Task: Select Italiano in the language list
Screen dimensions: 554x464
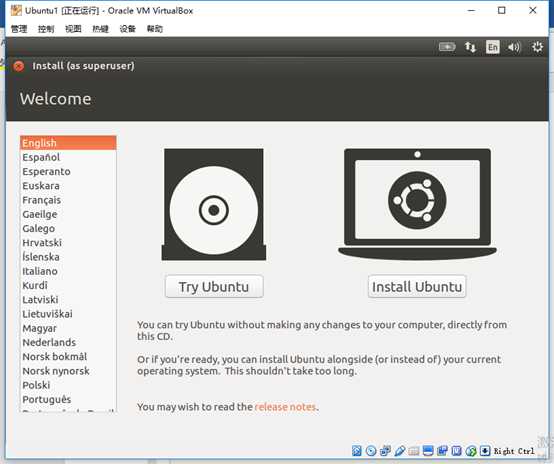Action: [68, 271]
